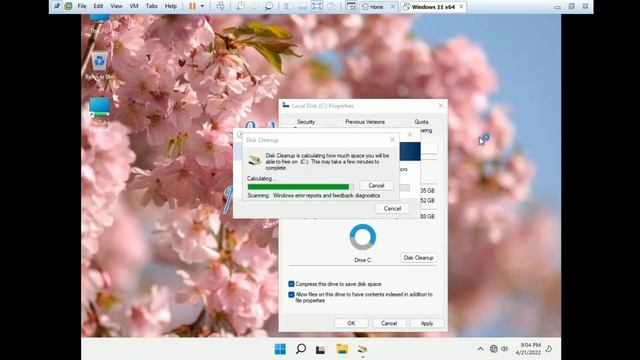The image size is (640, 360).
Task: Click the notification moon icon in tray
Action: coord(549,349)
